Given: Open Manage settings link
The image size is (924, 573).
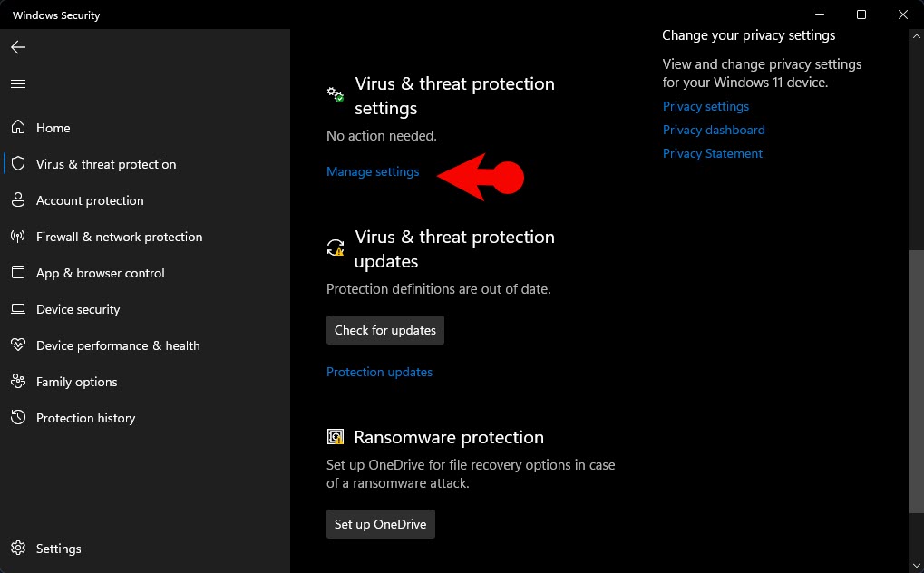Looking at the screenshot, I should 373,171.
